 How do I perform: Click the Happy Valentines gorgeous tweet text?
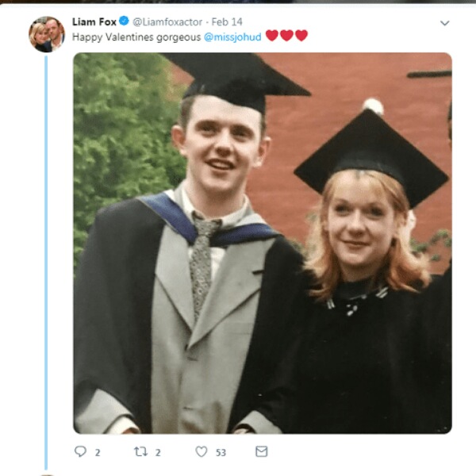[136, 37]
